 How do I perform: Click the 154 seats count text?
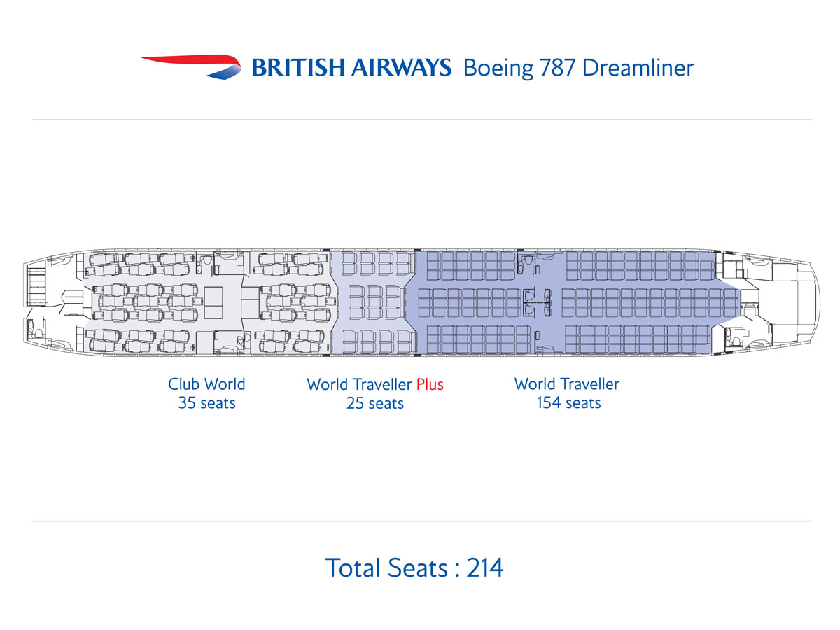(568, 403)
